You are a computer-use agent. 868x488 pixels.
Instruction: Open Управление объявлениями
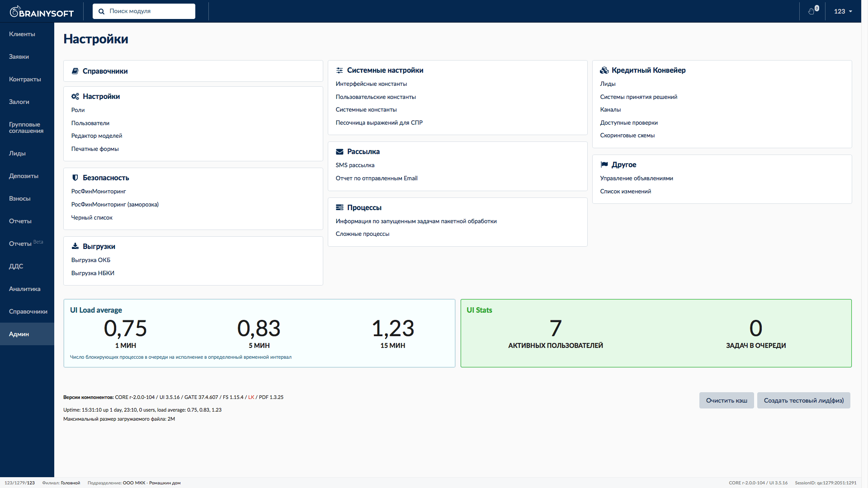coord(637,178)
